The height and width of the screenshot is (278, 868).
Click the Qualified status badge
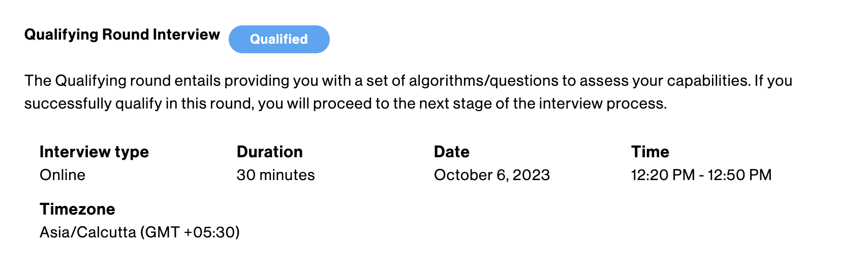pos(279,39)
